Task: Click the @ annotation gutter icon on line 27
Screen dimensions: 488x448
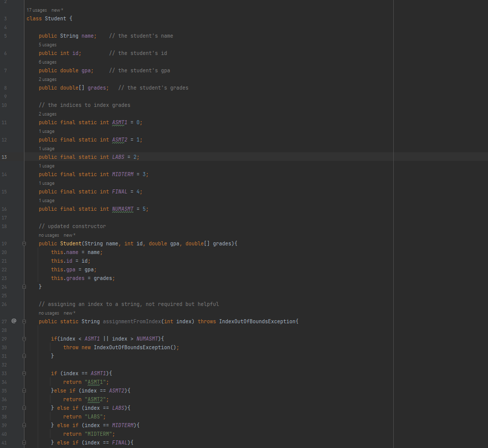Action: point(14,321)
